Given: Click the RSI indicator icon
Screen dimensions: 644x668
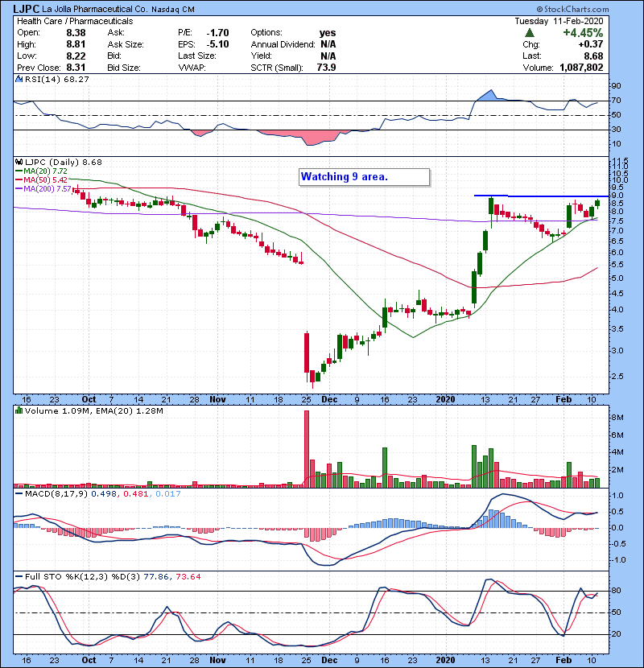Looking at the screenshot, I should coord(19,79).
